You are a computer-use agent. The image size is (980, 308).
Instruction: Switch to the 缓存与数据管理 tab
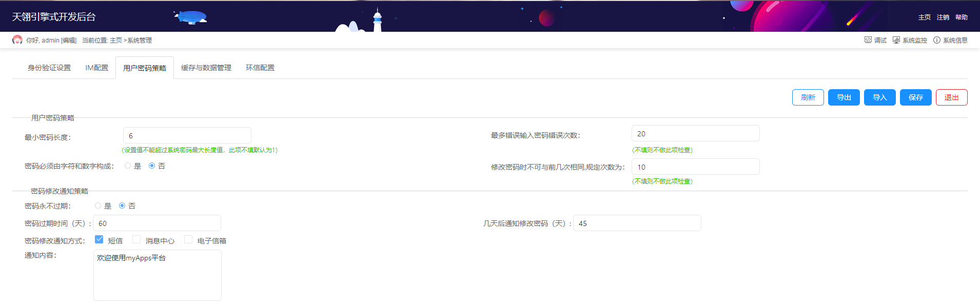206,68
